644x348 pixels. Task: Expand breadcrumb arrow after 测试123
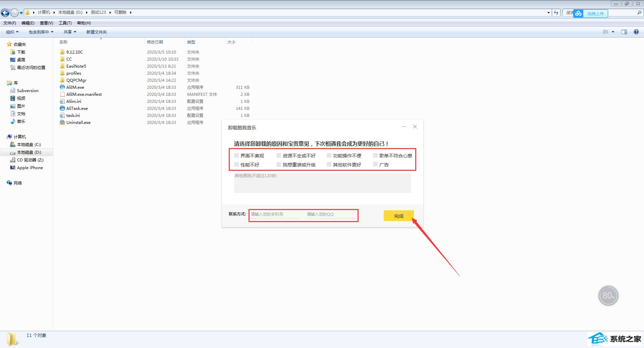click(x=110, y=12)
